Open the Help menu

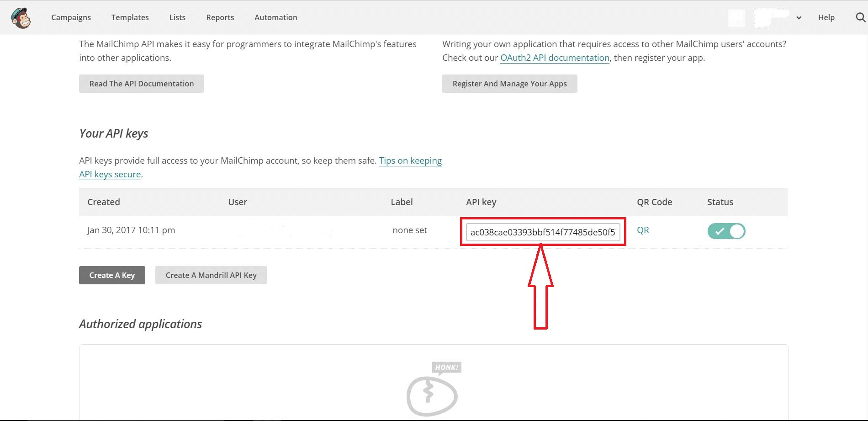[826, 17]
